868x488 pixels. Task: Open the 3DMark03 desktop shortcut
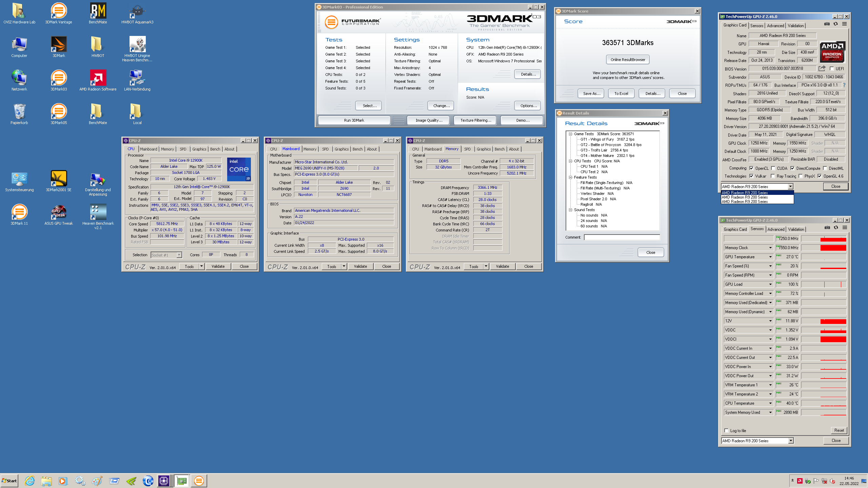pos(59,81)
